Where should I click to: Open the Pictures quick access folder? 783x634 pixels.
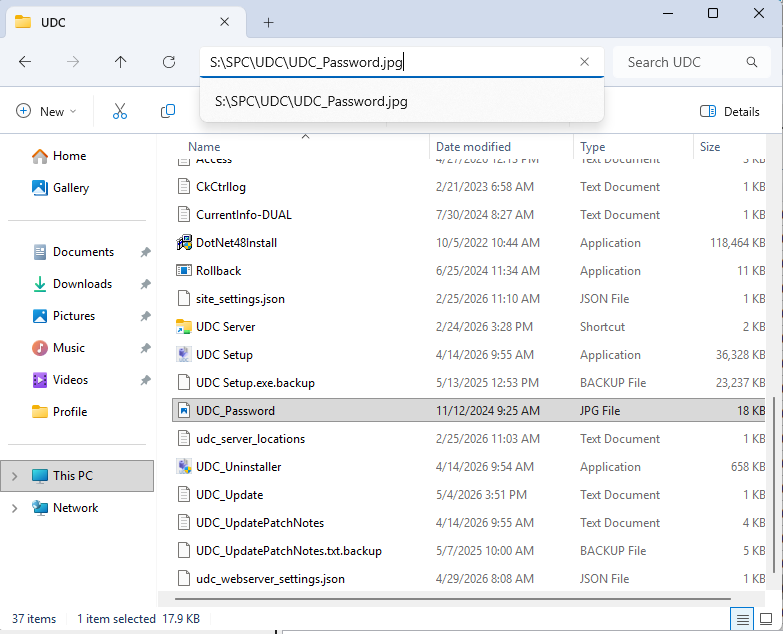pos(64,316)
